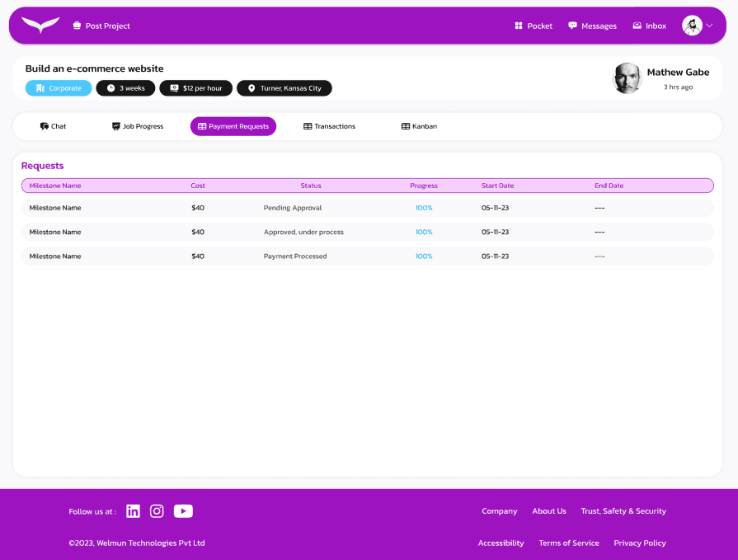This screenshot has height=560, width=738.
Task: Click the ©2023, Welmun Technologies Pvt Ltd text
Action: 137,543
